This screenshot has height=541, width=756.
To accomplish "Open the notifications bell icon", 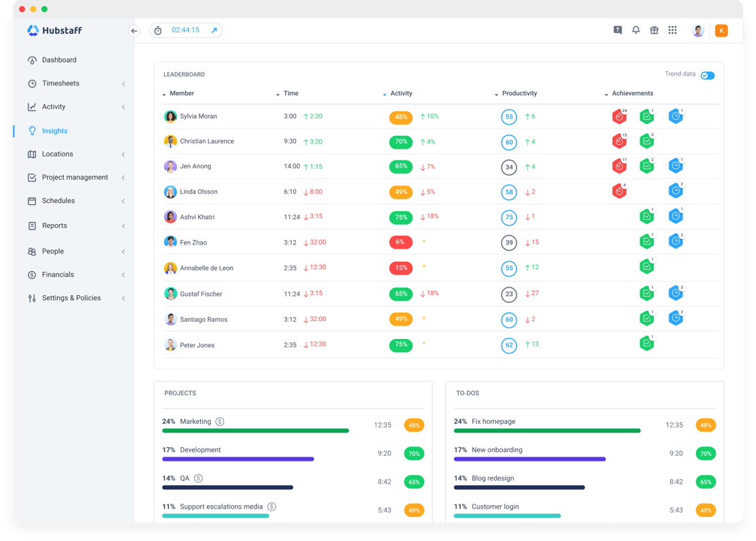I will pyautogui.click(x=636, y=30).
